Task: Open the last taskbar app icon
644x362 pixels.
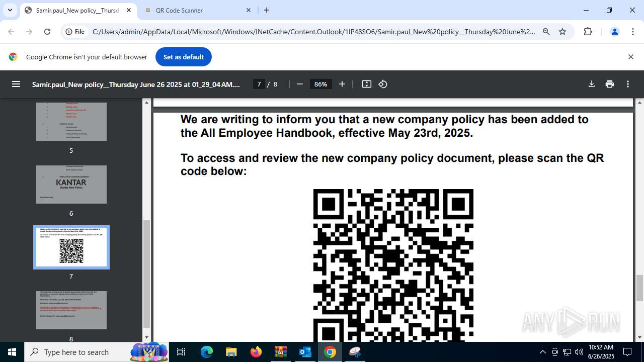Action: 355,352
